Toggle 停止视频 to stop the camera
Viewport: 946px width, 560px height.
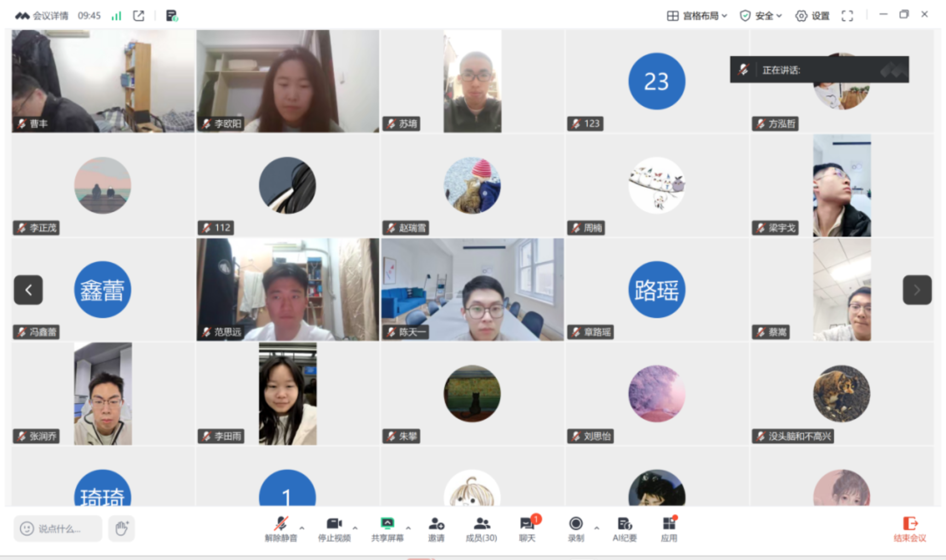pos(334,529)
